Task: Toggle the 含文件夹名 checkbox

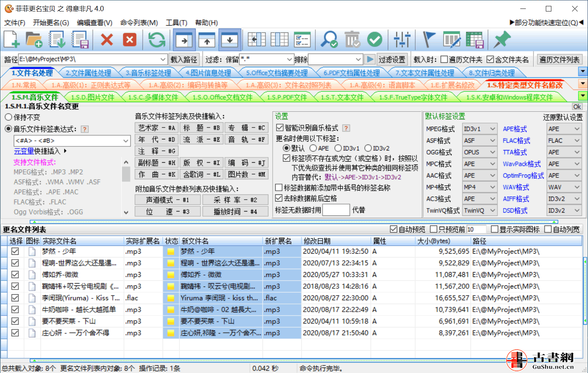Action: pyautogui.click(x=490, y=60)
